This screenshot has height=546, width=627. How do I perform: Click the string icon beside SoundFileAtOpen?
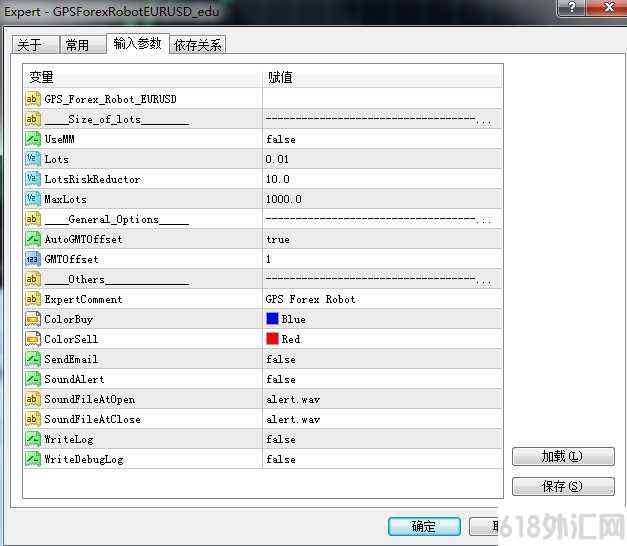[x=32, y=399]
